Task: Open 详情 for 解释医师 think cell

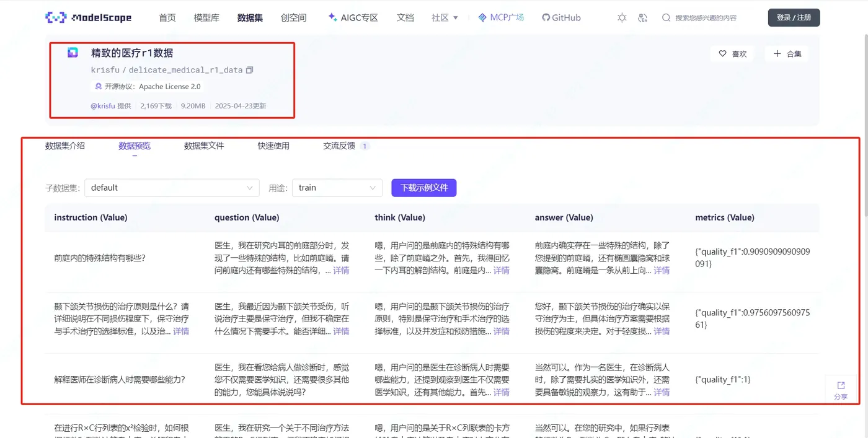Action: point(501,392)
